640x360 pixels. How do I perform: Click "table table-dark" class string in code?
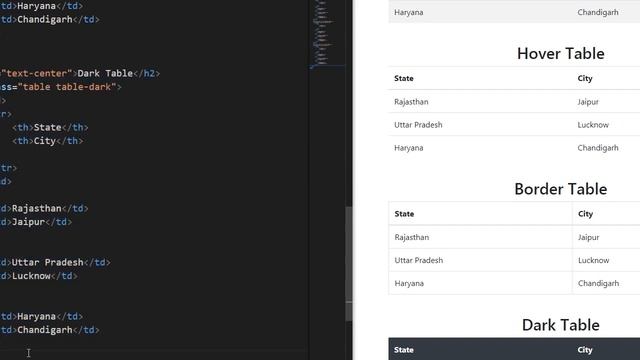click(x=67, y=87)
